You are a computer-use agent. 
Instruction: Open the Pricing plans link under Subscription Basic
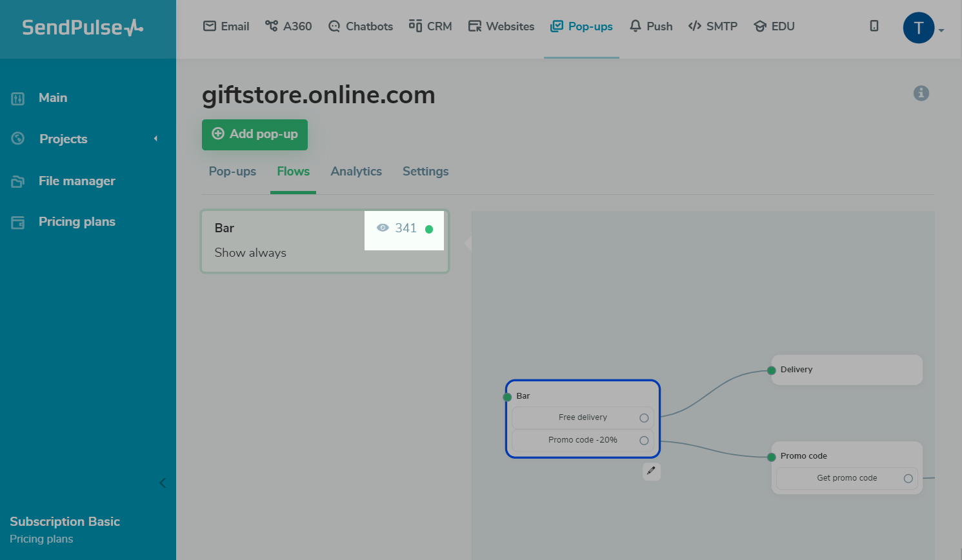tap(41, 539)
